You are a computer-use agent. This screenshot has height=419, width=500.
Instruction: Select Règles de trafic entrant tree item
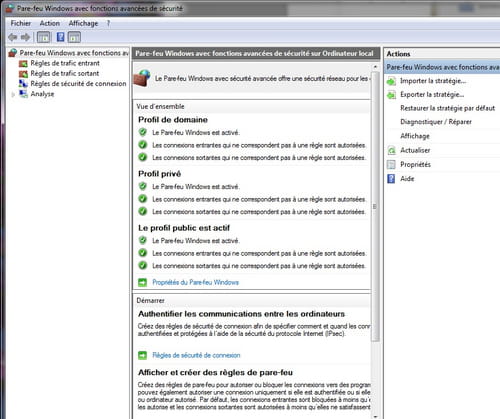pos(65,63)
